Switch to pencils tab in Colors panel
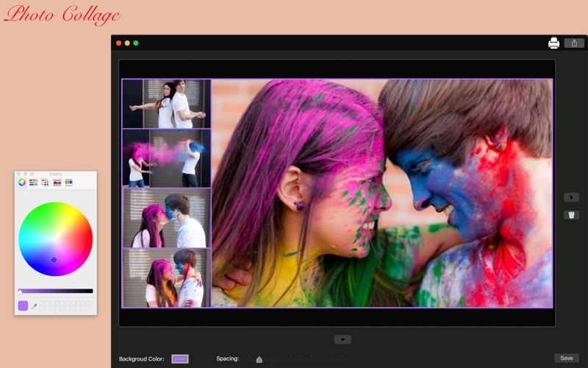 [x=68, y=182]
